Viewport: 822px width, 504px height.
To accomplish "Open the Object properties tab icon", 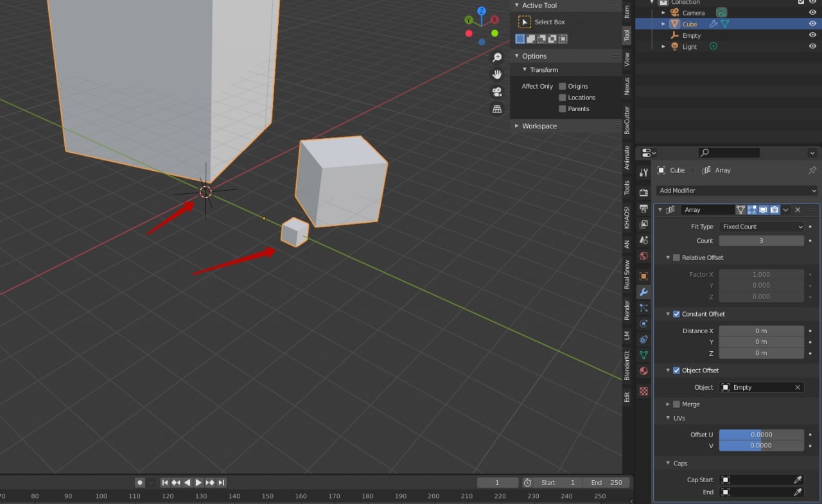I will pos(643,276).
